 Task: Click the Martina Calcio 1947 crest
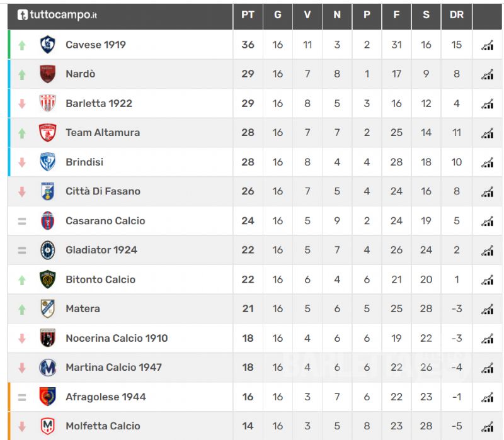click(x=48, y=367)
